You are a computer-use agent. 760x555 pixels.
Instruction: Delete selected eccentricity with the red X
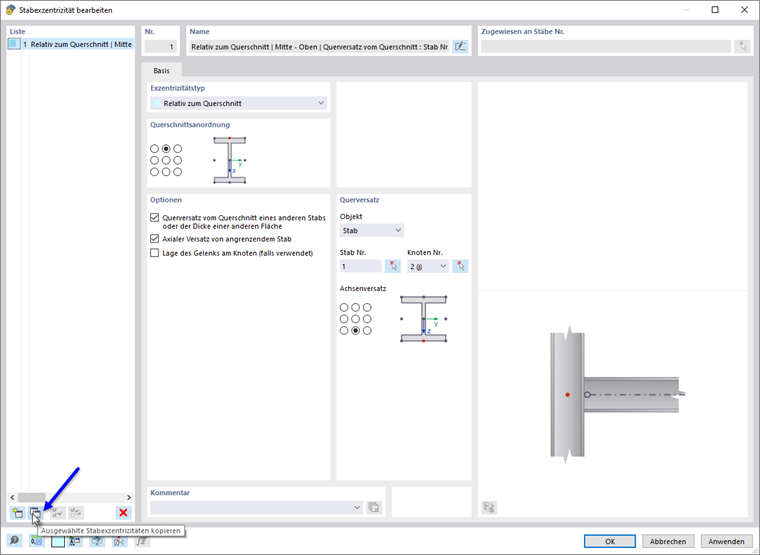[x=124, y=512]
